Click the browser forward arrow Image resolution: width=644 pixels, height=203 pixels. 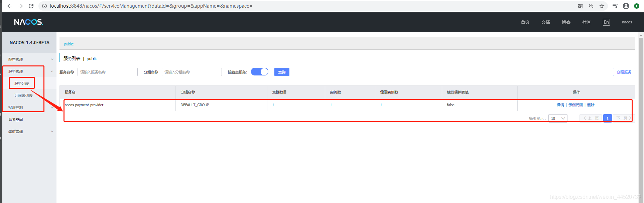(x=20, y=6)
